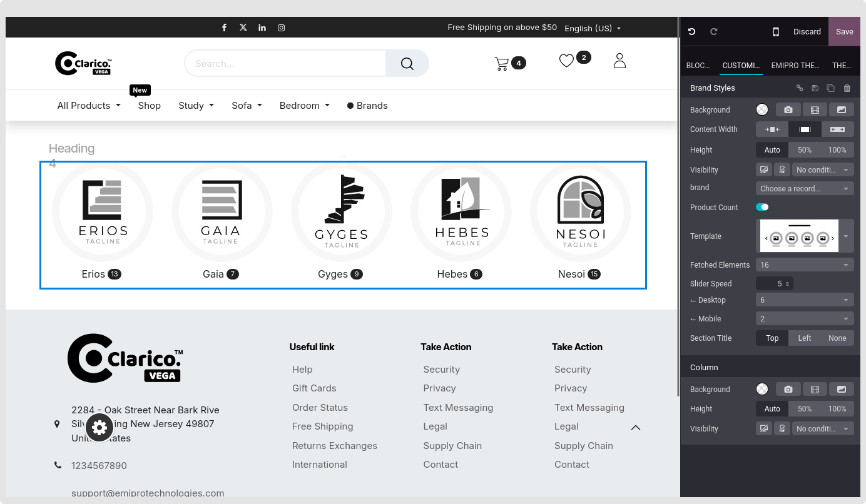Click the Discard button
The height and width of the screenshot is (504, 866).
[807, 32]
